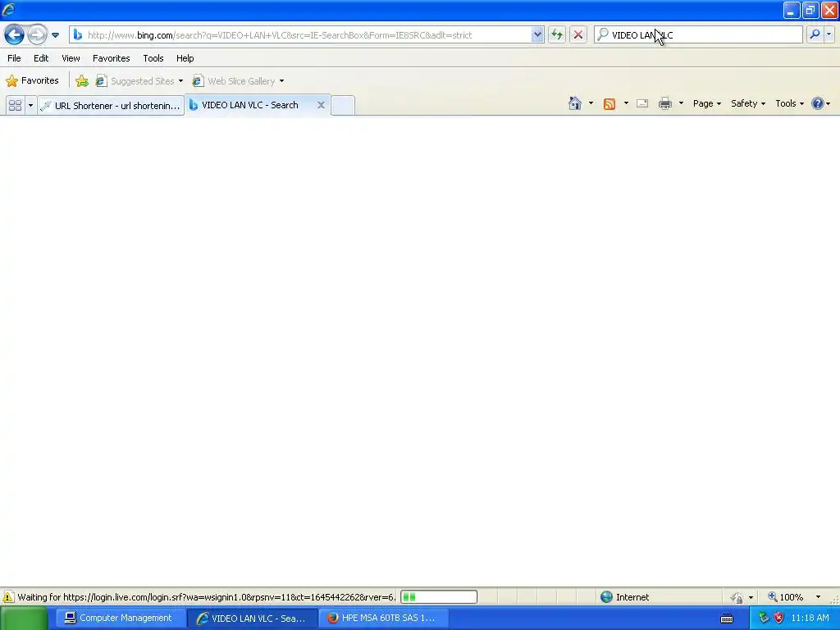This screenshot has height=630, width=840.
Task: Expand the Home button dropdown arrow
Action: tap(591, 103)
